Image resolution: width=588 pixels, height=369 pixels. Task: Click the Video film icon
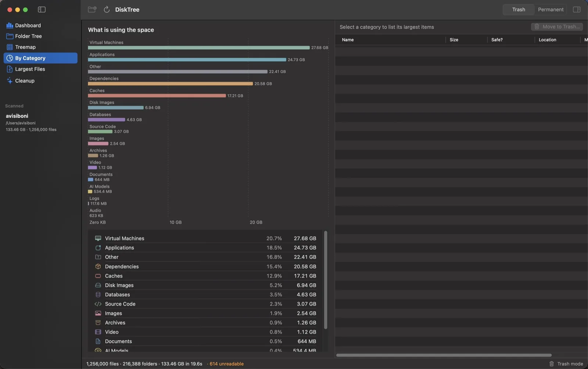click(98, 332)
